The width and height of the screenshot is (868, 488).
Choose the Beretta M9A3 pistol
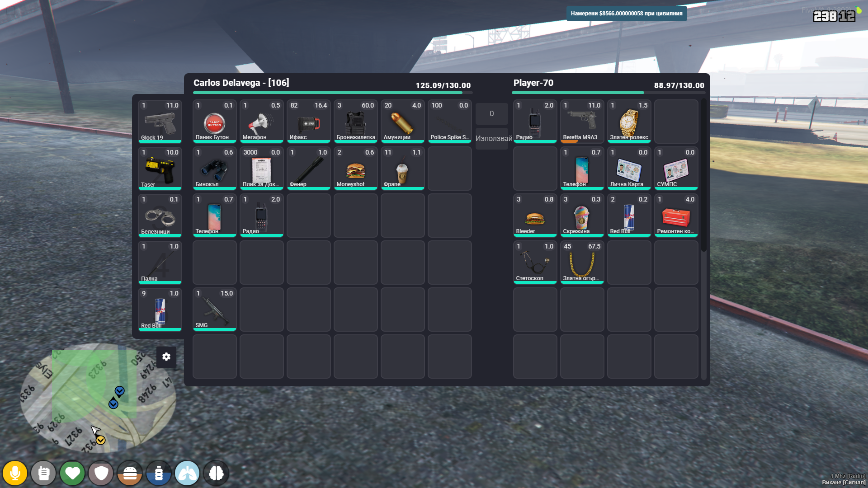[582, 122]
